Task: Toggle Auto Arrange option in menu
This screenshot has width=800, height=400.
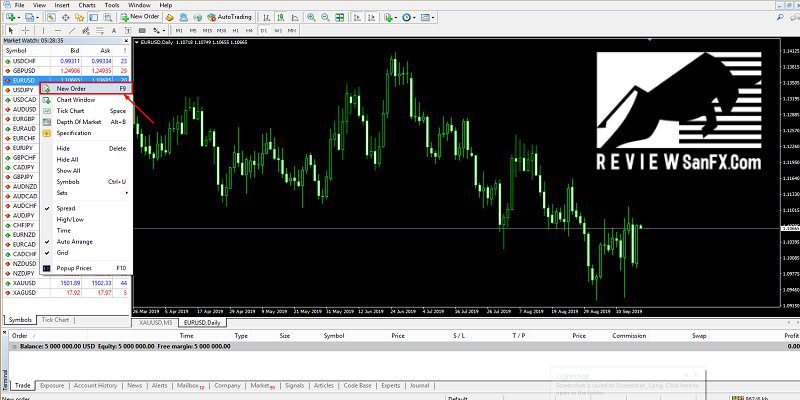Action: (x=77, y=241)
